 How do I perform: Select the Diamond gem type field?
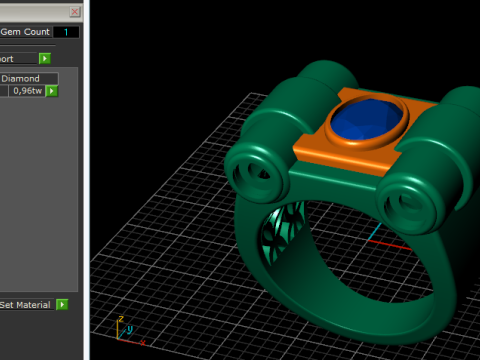tap(29, 79)
